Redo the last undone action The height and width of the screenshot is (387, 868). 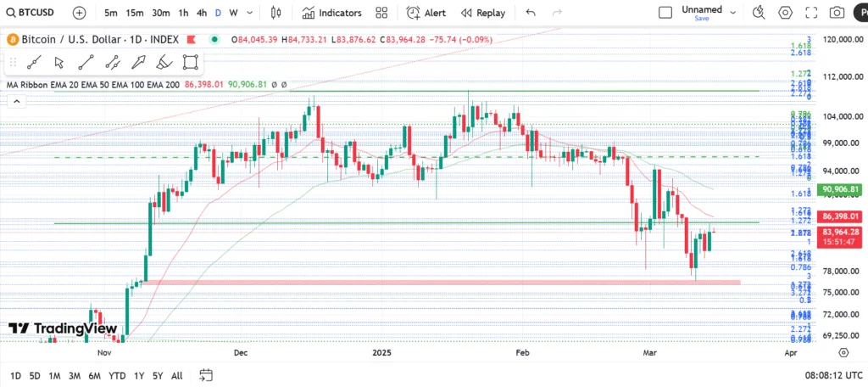(x=558, y=13)
